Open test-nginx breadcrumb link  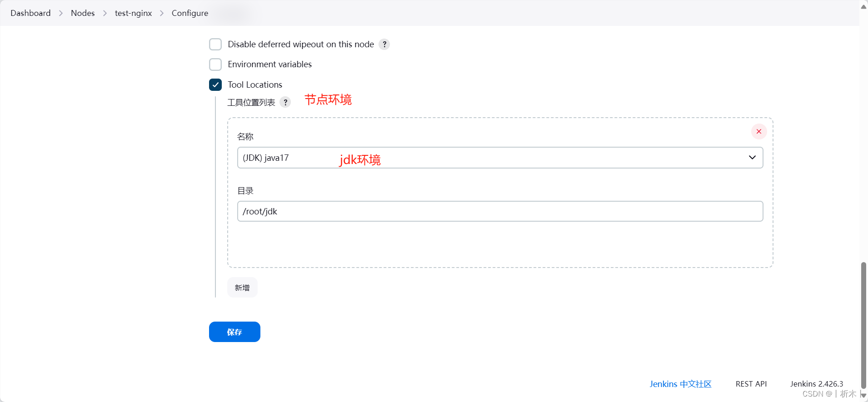click(133, 13)
